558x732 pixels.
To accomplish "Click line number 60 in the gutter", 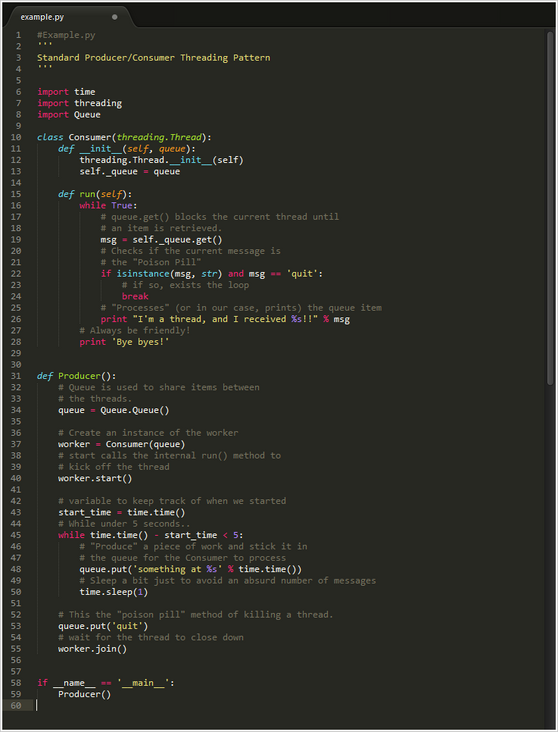I will 16,705.
